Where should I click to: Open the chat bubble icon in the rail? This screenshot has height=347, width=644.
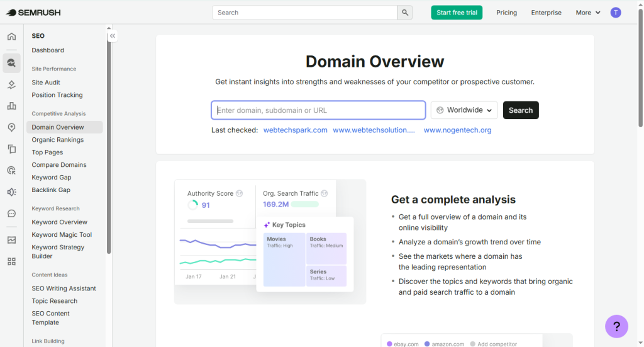(x=11, y=213)
